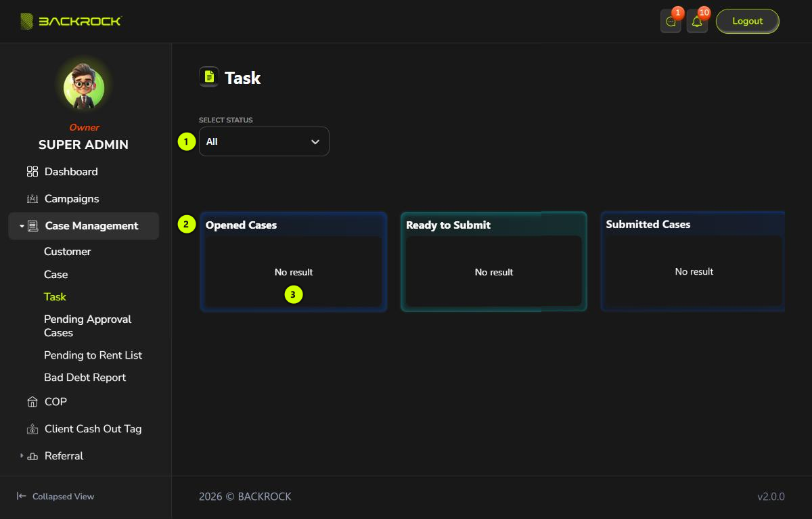The width and height of the screenshot is (812, 519).
Task: Click the SUPER ADMIN name text
Action: click(x=83, y=145)
